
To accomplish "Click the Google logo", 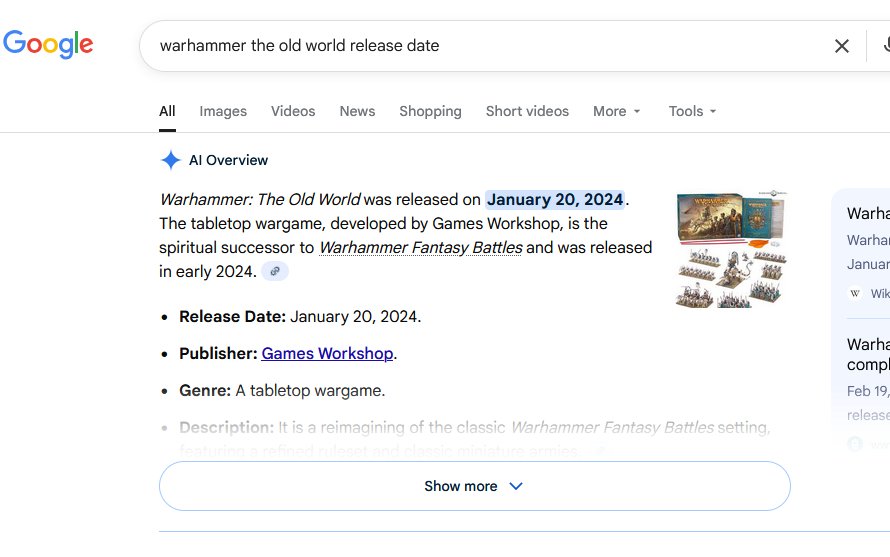I will [48, 44].
